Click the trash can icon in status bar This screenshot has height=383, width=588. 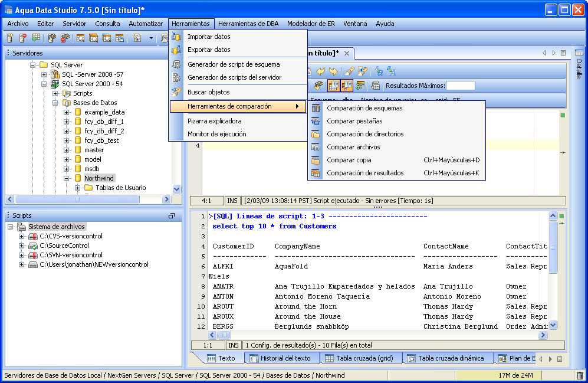580,375
